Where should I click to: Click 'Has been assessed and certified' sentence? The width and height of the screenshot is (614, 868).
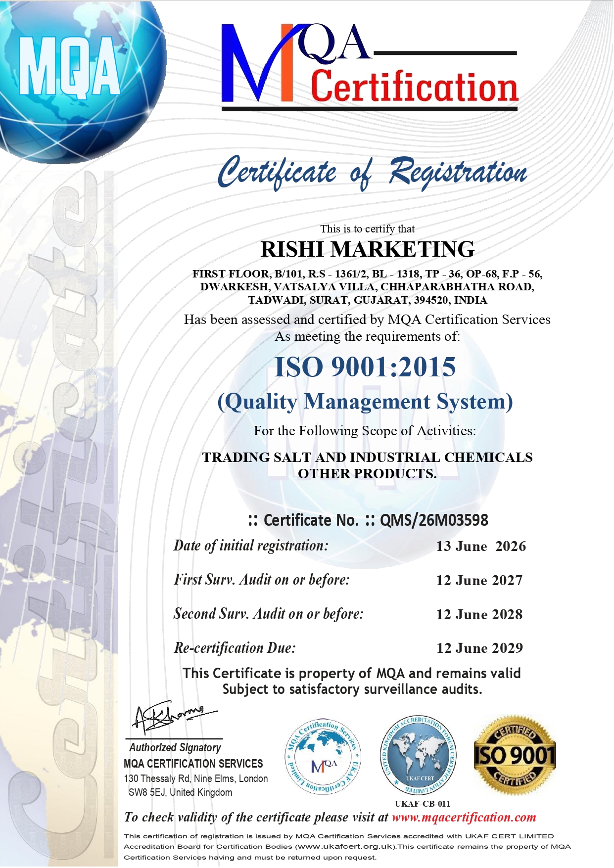[367, 320]
